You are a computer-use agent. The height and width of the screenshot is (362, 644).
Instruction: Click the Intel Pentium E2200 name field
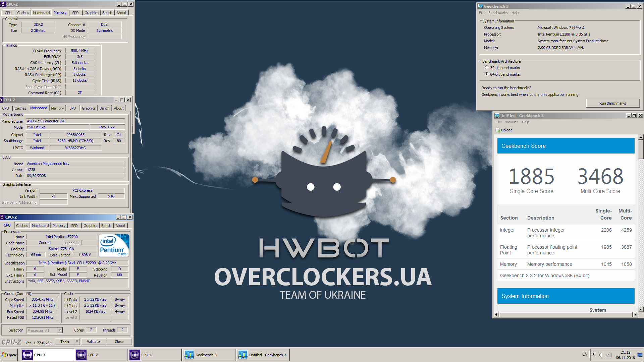61,237
